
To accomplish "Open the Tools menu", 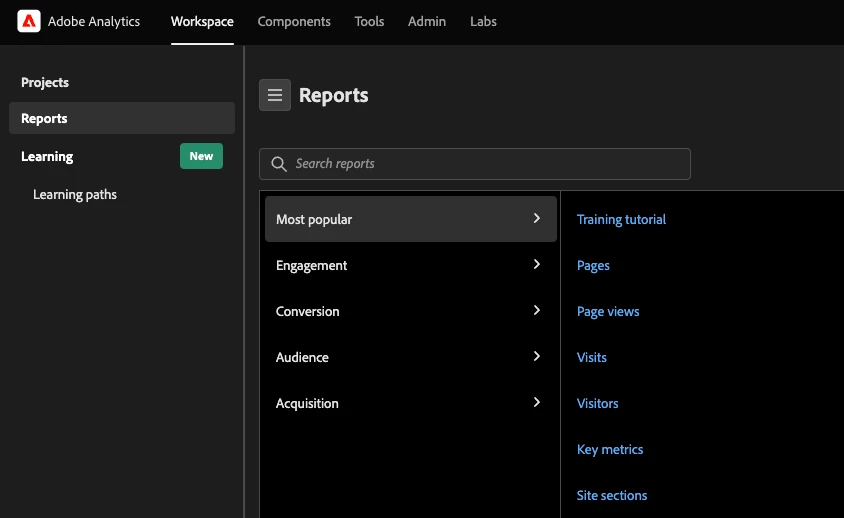I will (369, 22).
